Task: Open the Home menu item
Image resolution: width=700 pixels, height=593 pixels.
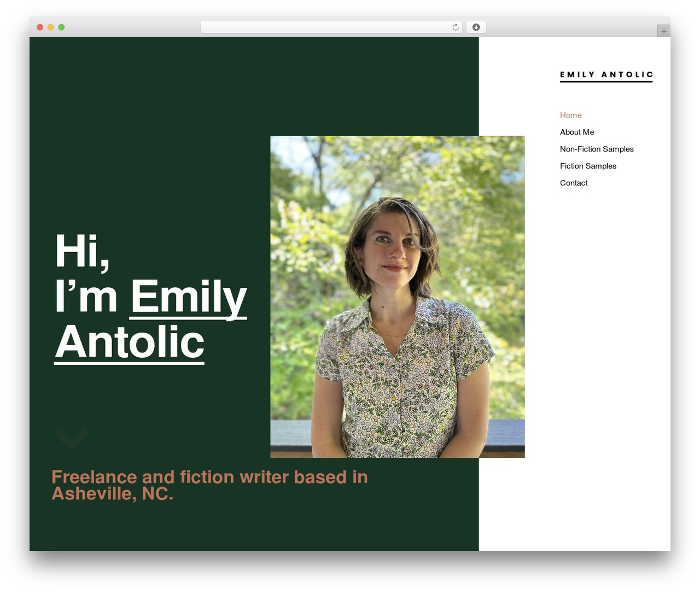Action: 570,115
